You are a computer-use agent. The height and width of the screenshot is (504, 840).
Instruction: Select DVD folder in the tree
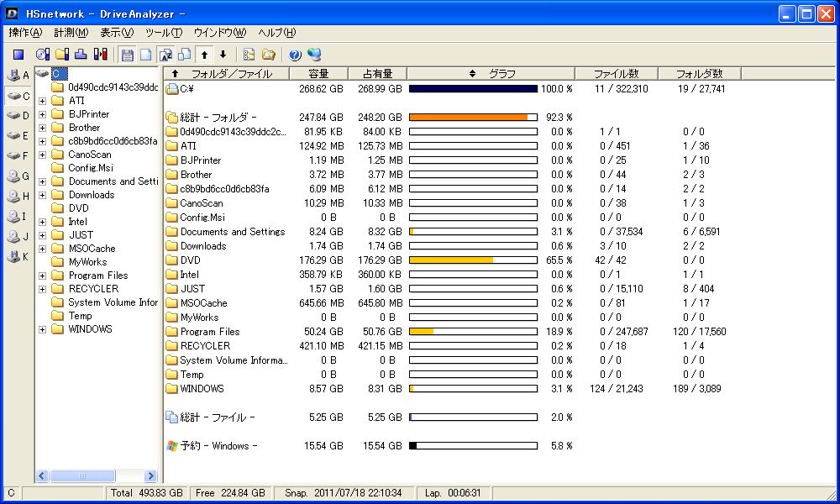point(79,208)
